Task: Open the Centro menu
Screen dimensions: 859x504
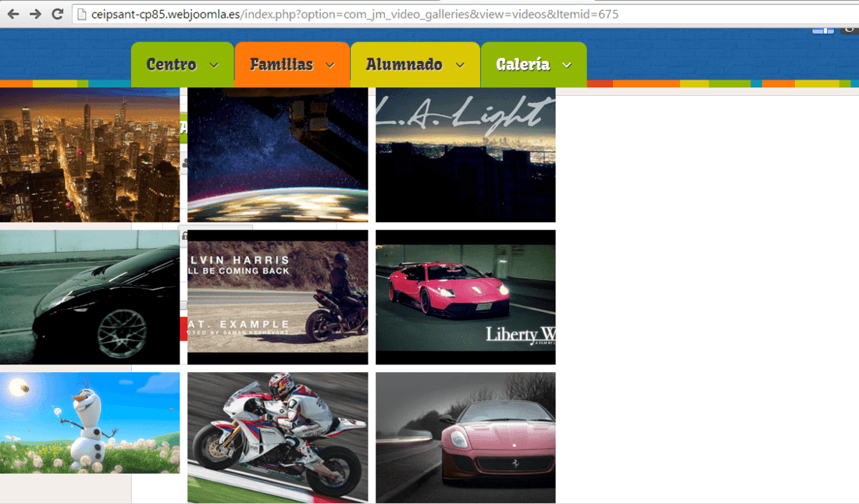Action: 183,65
